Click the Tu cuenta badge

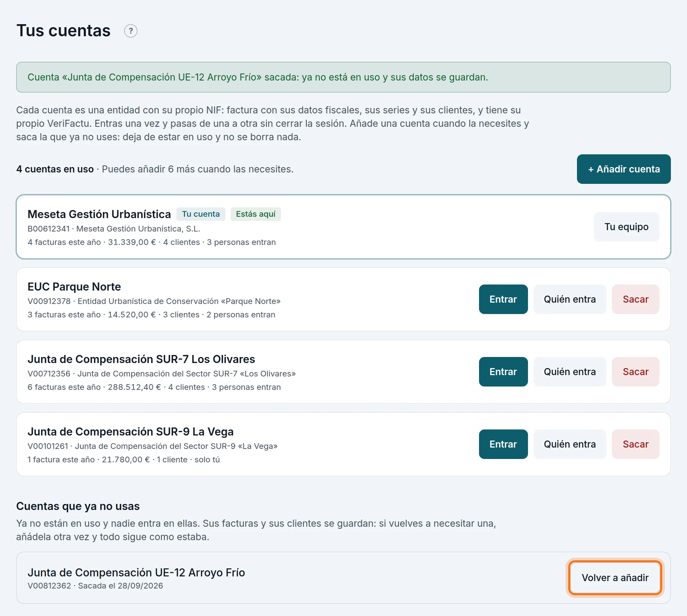[201, 214]
